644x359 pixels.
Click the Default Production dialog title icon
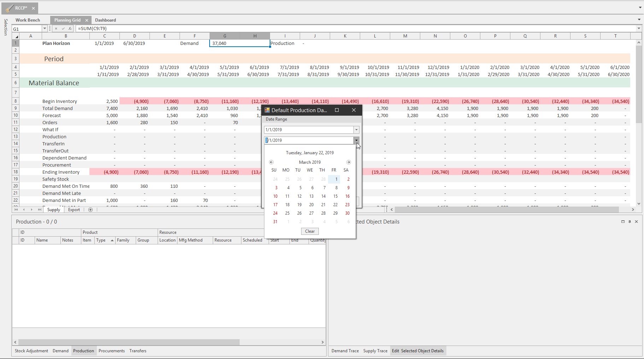[267, 110]
